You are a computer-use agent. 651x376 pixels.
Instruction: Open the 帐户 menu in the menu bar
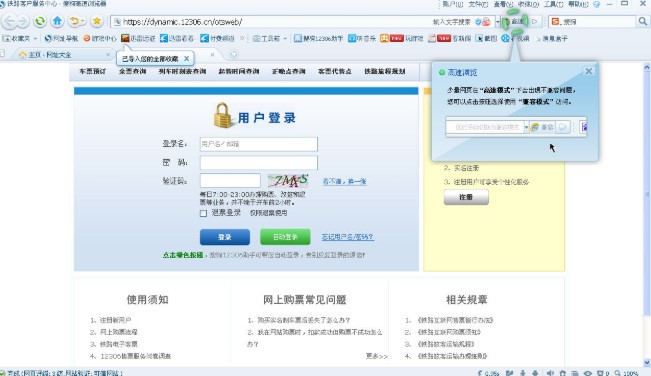point(453,4)
